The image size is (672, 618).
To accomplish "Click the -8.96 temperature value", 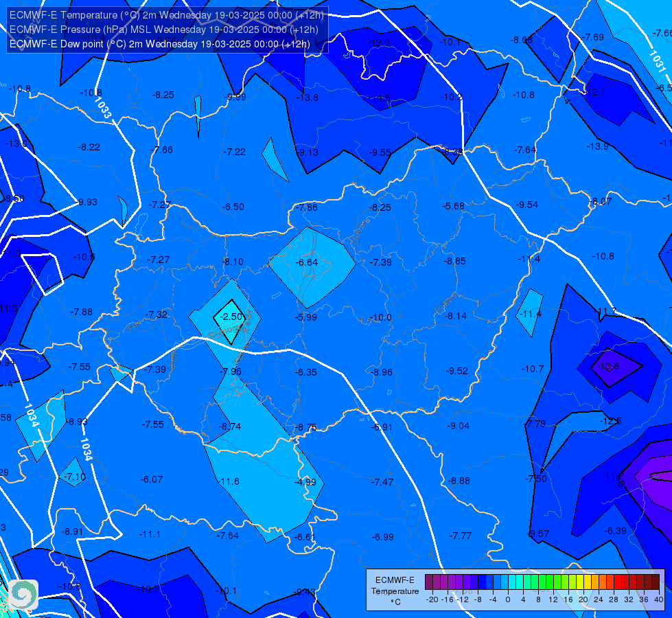I will (382, 371).
